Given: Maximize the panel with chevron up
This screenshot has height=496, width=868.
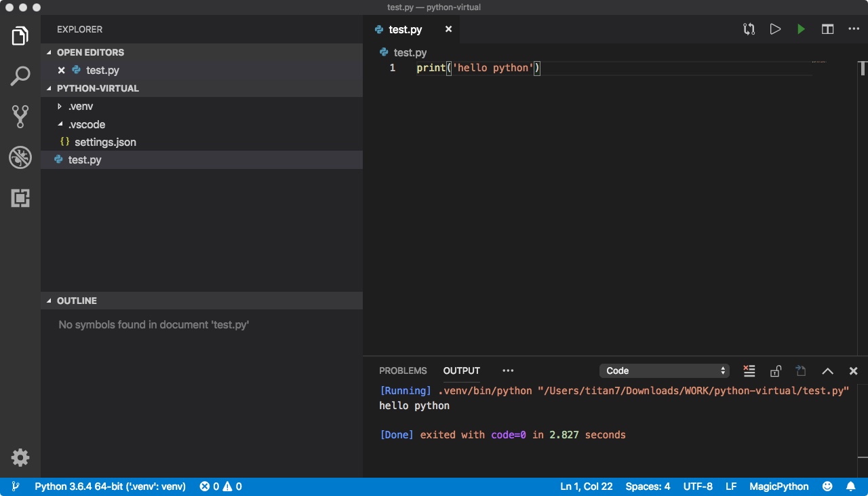Looking at the screenshot, I should tap(827, 370).
